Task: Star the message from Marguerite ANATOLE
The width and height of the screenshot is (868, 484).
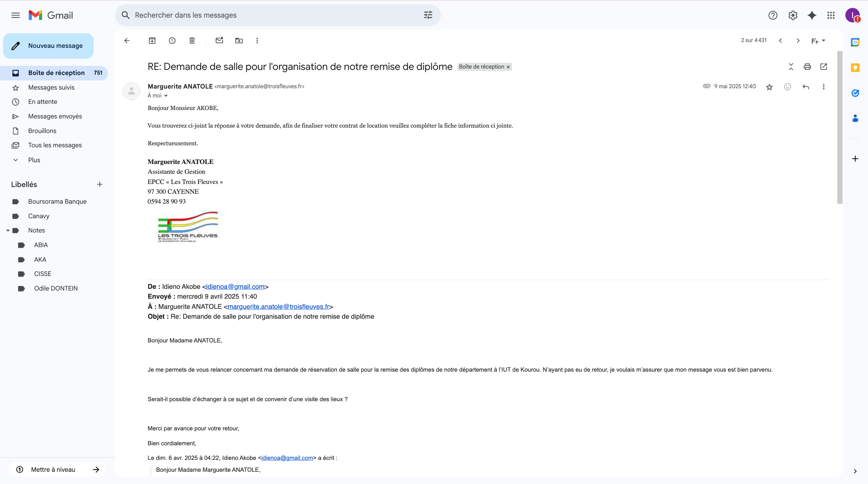Action: click(x=769, y=87)
